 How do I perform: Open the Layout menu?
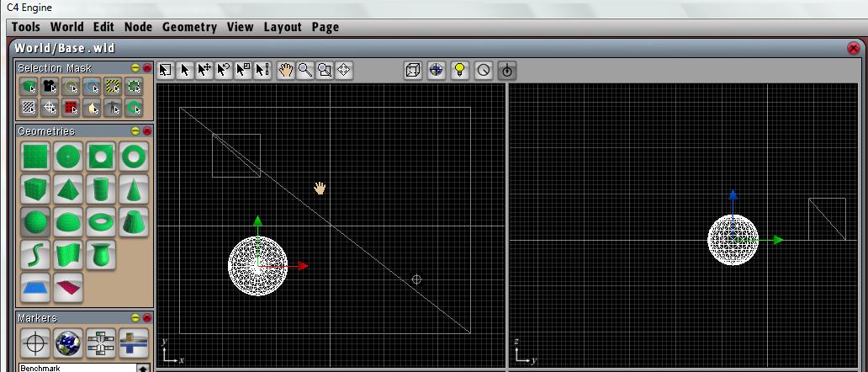pos(282,27)
